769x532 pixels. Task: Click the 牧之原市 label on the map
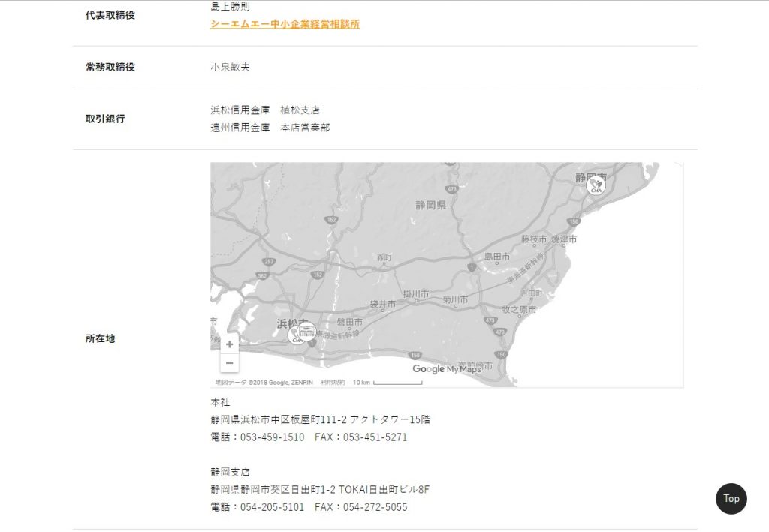click(x=519, y=309)
